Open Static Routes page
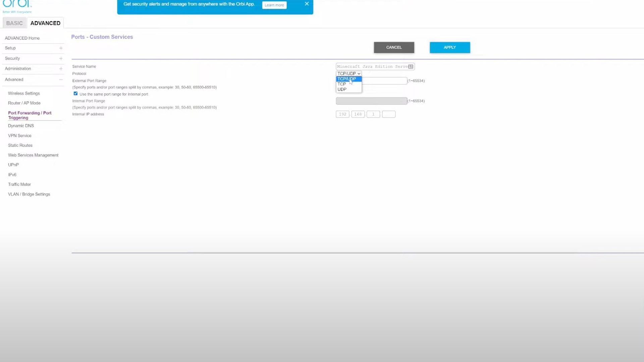The image size is (644, 362). (x=20, y=145)
